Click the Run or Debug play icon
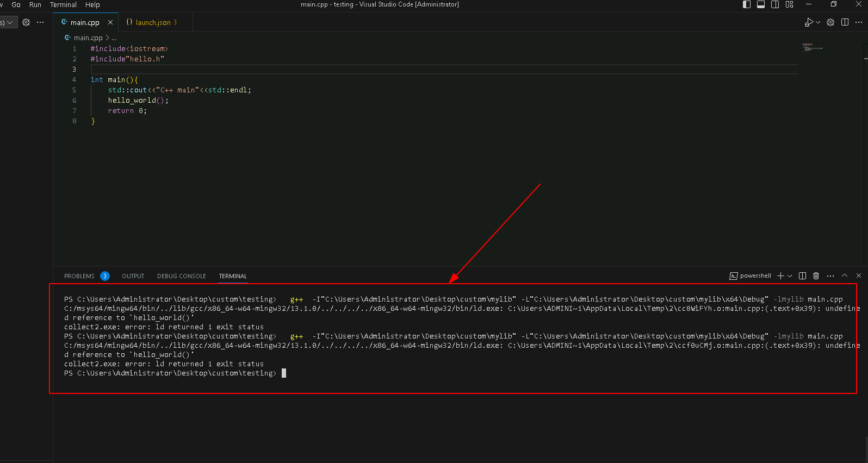This screenshot has width=868, height=463. click(809, 22)
